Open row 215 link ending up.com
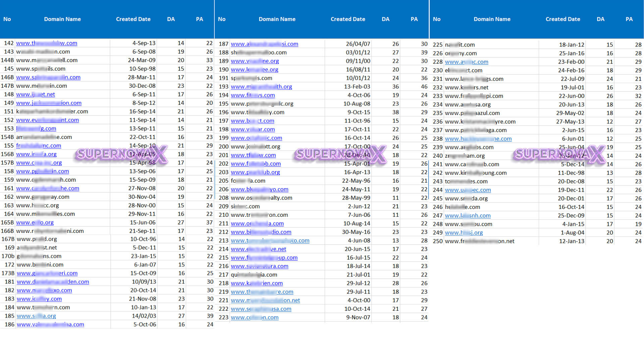 pyautogui.click(x=264, y=258)
